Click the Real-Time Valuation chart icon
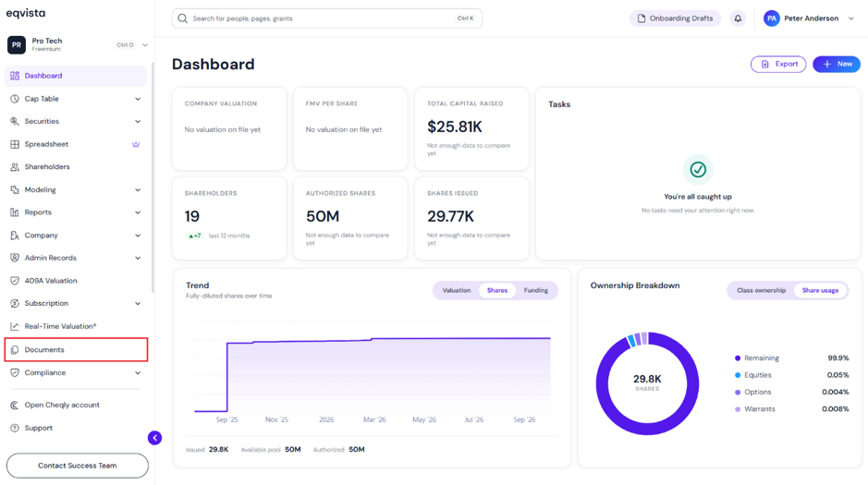Viewport: 868px width, 485px height. [15, 326]
